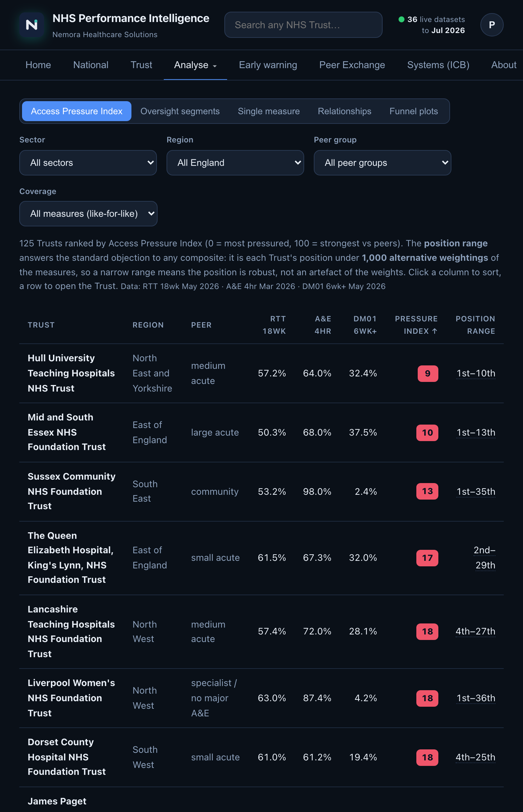523x812 pixels.
Task: Open the Sector dropdown All sectors
Action: tap(88, 163)
